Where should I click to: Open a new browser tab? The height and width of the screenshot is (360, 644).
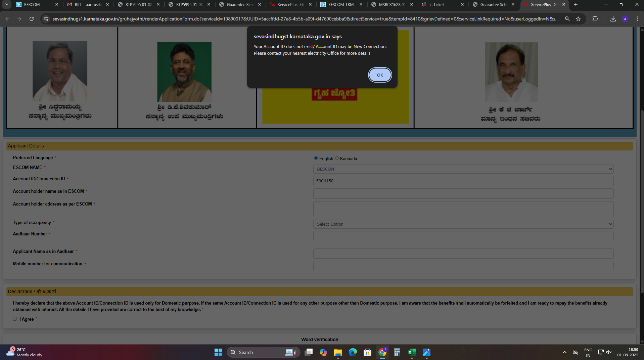click(x=576, y=4)
